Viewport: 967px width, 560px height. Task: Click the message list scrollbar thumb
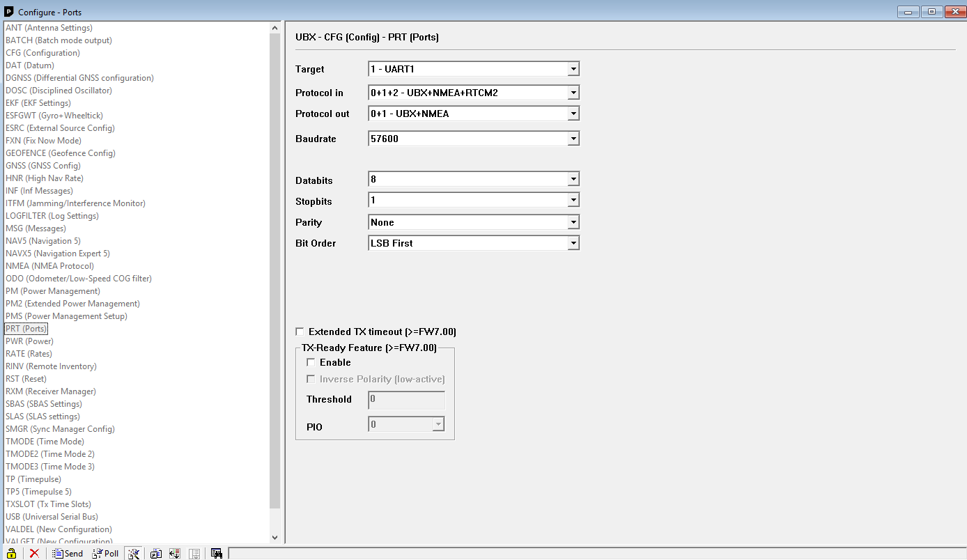[x=274, y=270]
